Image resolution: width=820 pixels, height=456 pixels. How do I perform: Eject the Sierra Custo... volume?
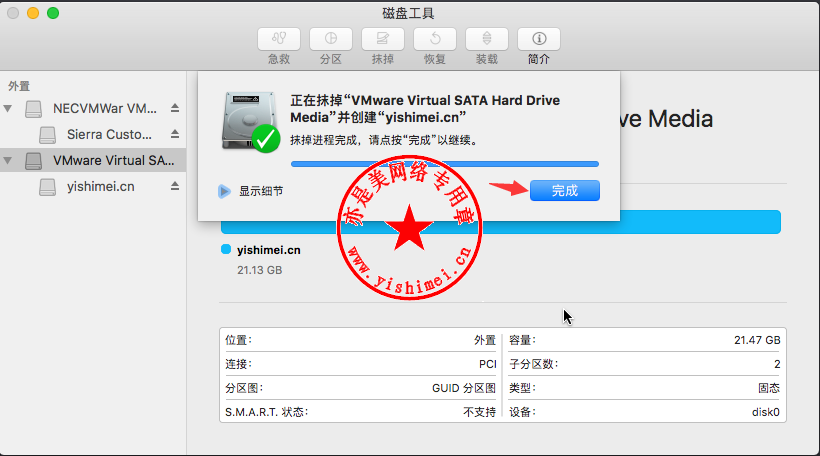(175, 134)
